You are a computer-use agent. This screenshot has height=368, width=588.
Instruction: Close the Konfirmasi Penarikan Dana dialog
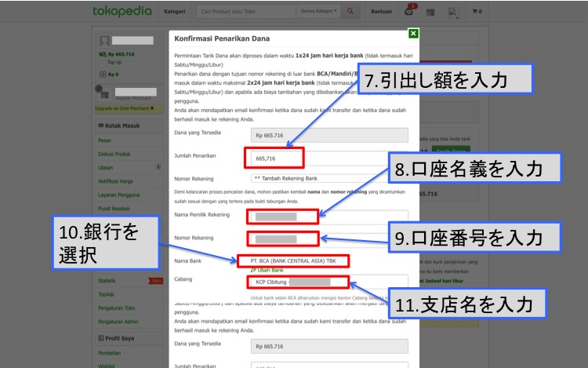coord(413,34)
